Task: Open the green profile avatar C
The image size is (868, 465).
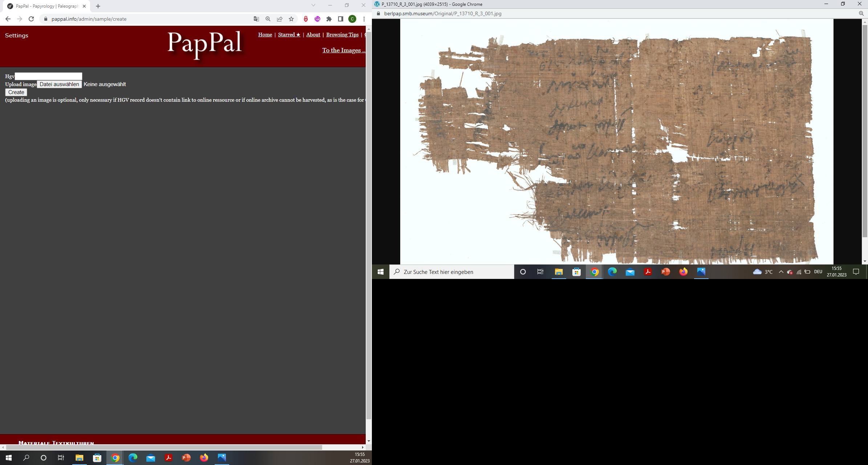Action: click(x=352, y=19)
